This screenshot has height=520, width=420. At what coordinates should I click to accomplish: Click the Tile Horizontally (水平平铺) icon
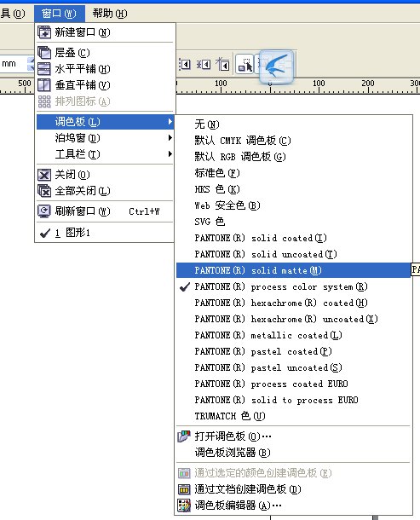pos(44,69)
